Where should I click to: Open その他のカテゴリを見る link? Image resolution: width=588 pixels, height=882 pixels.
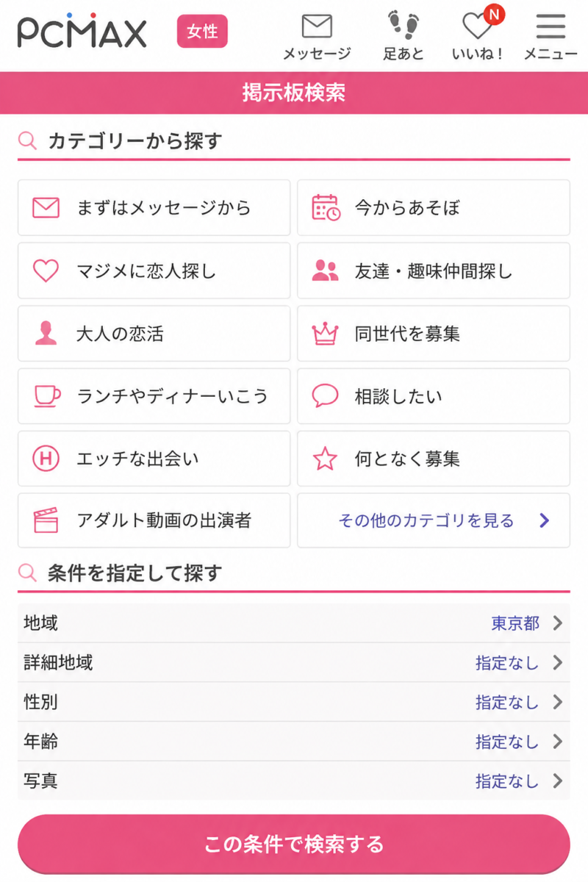click(434, 520)
